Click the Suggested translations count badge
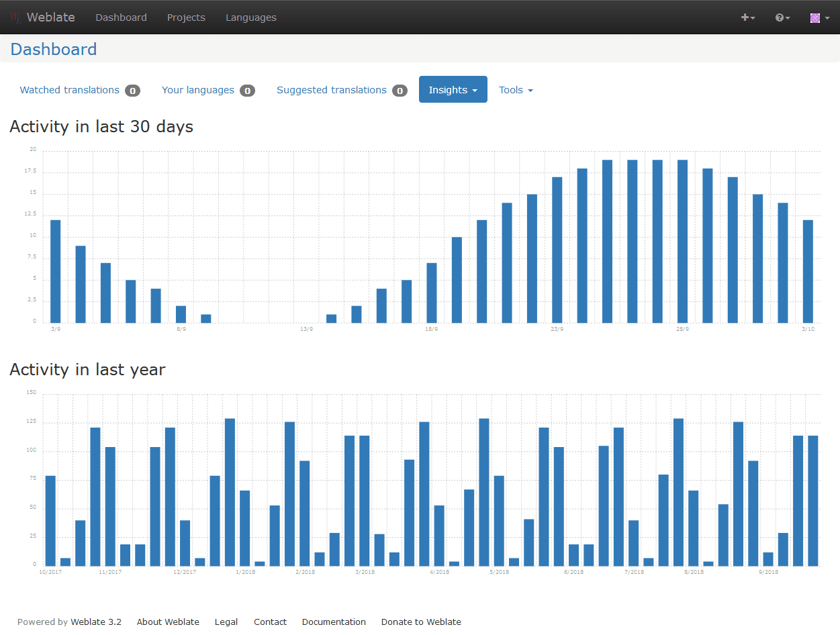The width and height of the screenshot is (840, 635). pyautogui.click(x=400, y=91)
